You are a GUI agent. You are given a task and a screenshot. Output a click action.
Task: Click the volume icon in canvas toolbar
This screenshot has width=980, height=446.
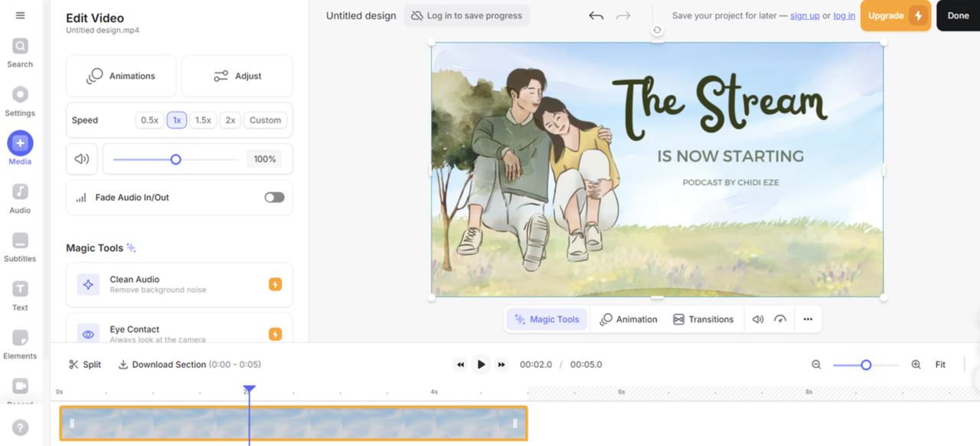(x=758, y=320)
